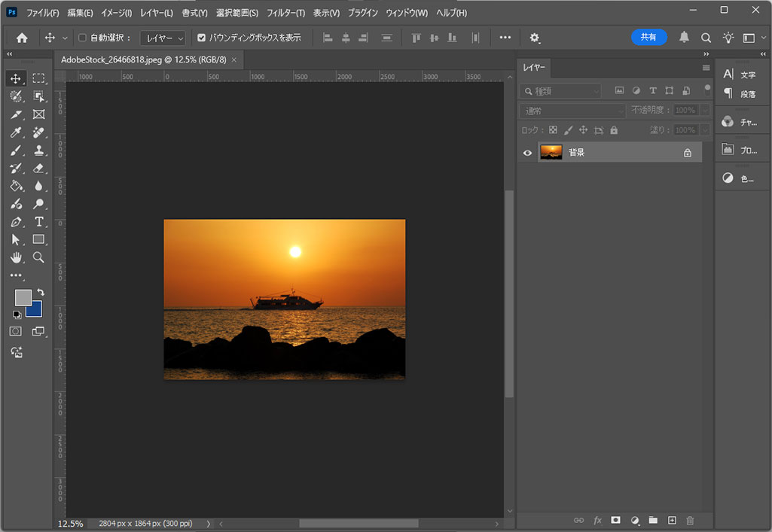Expand the 通常 blend mode dropdown
Image resolution: width=772 pixels, height=532 pixels.
572,111
